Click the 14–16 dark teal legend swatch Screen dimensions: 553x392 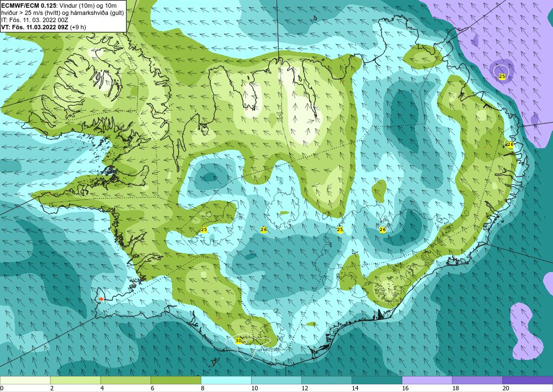pos(377,380)
